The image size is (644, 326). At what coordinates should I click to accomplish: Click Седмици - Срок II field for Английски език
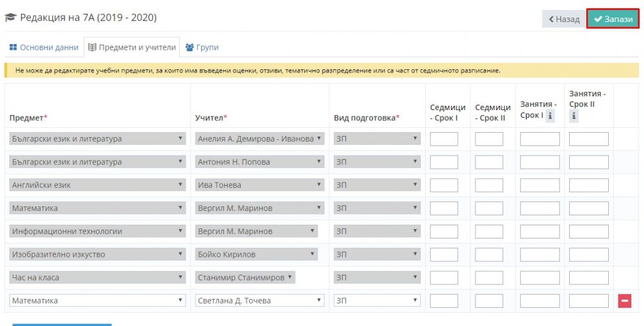(489, 185)
